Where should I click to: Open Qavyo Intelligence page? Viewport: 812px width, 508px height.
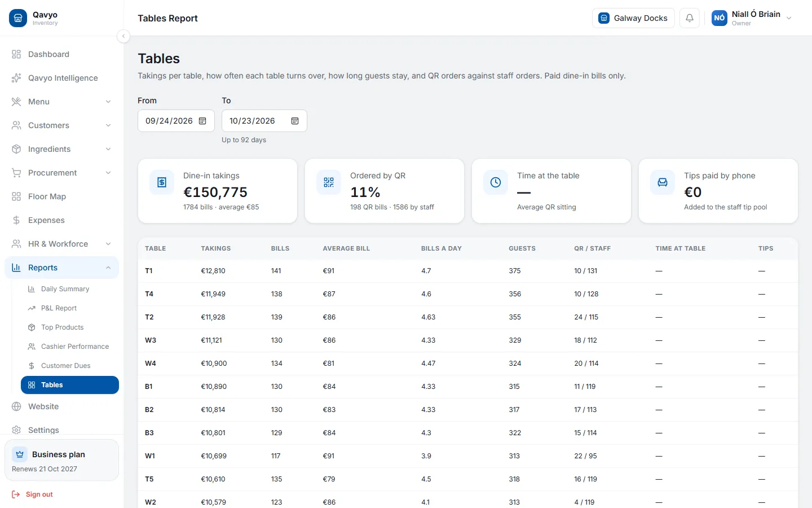[x=62, y=78]
